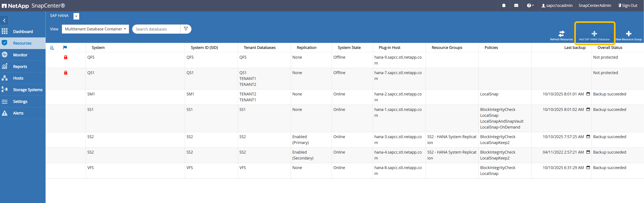Viewport: 644px width, 203px height.
Task: Click the Refresh Resources icon
Action: coord(561,34)
